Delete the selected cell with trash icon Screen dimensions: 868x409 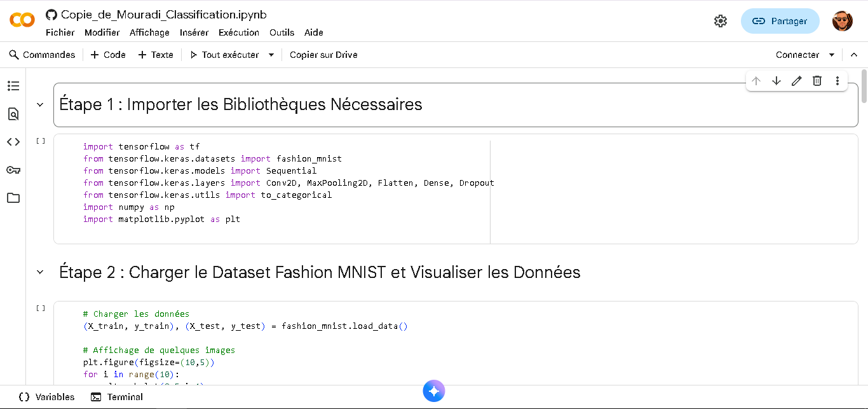817,81
